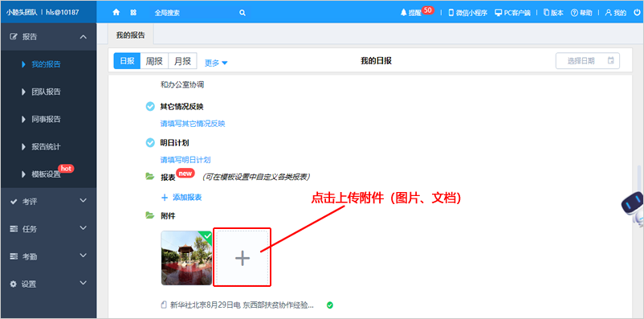Open PC客户端 download link
This screenshot has height=319, width=644.
pyautogui.click(x=512, y=13)
